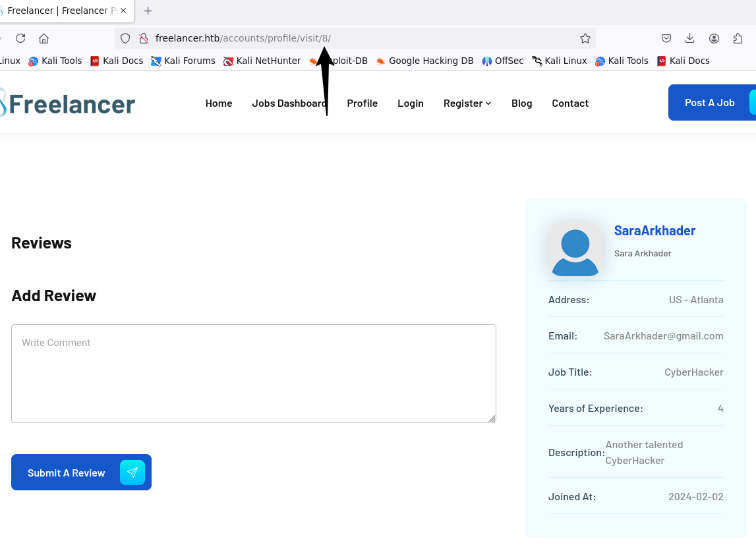756x549 pixels.
Task: Open the Login menu item
Action: [x=411, y=103]
